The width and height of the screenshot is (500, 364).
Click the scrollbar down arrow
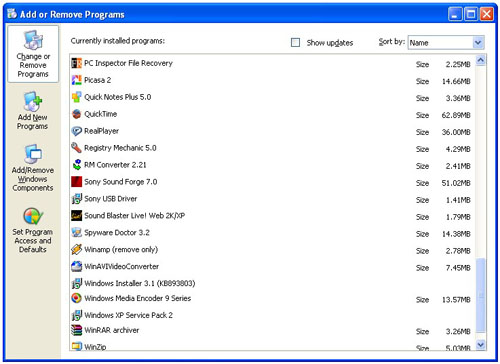click(481, 344)
